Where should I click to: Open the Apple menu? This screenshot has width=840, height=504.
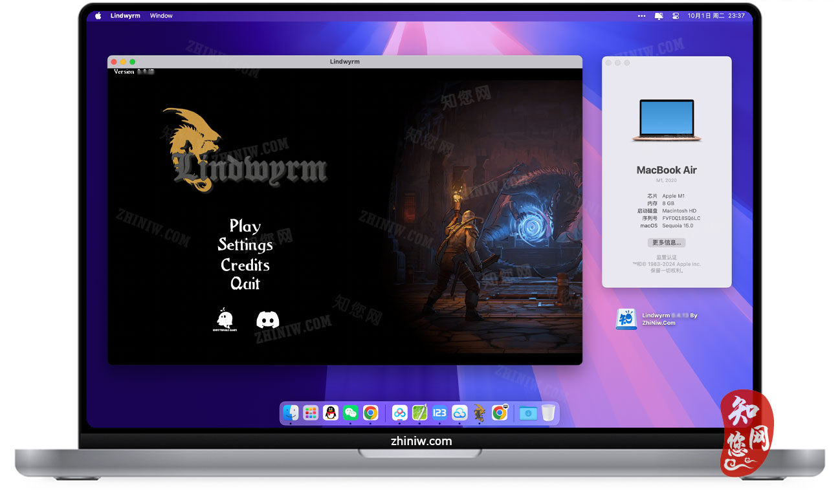[x=98, y=16]
